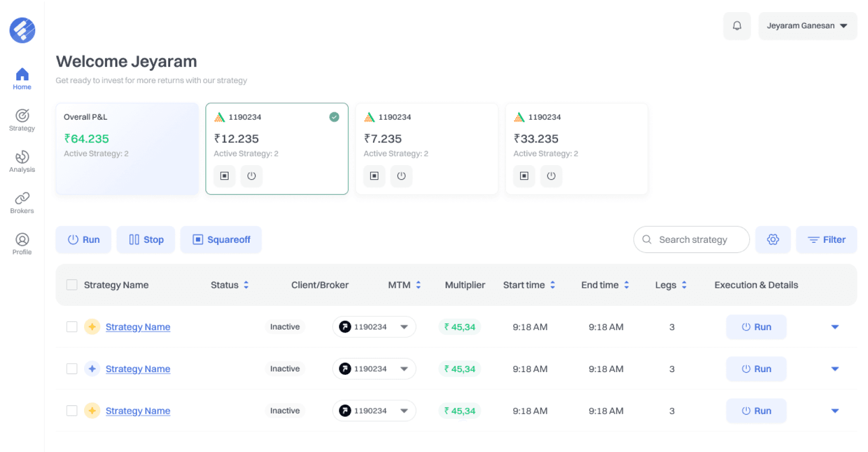The width and height of the screenshot is (868, 452).
Task: Open client 1190234 dropdown in second row
Action: [x=374, y=369]
